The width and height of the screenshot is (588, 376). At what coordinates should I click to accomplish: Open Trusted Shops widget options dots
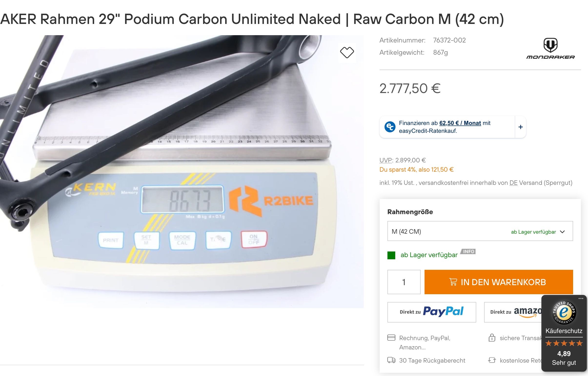tap(581, 299)
